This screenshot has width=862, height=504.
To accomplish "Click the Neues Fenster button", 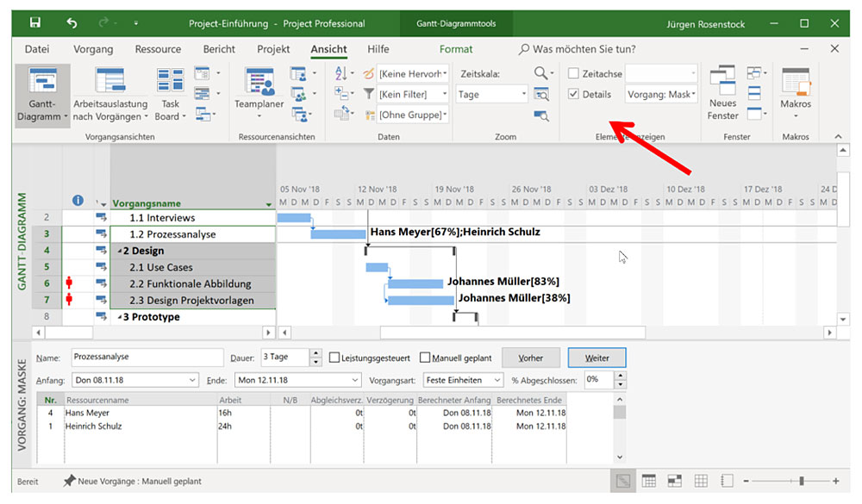I will (723, 93).
